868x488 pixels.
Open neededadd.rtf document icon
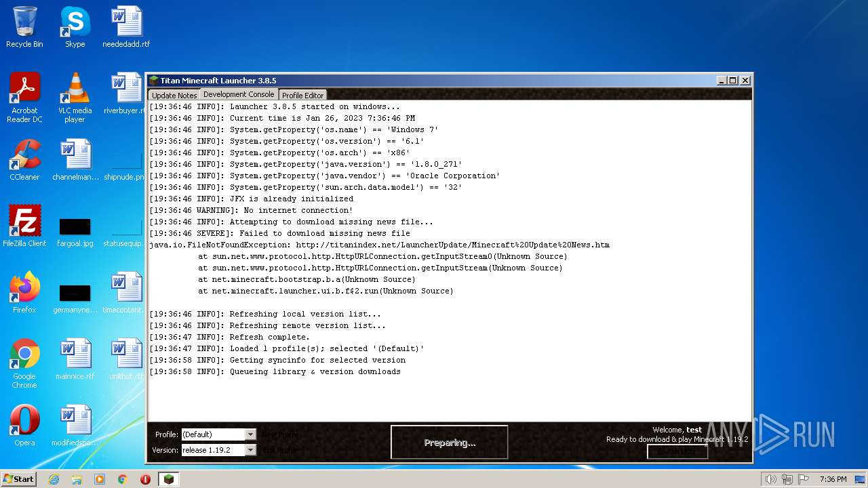tap(126, 27)
